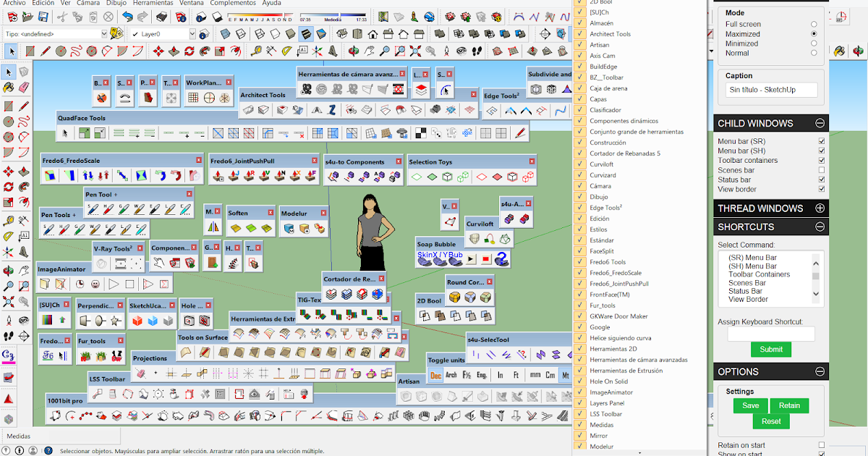Image resolution: width=868 pixels, height=456 pixels.
Task: Select the arrow Select tool in top toolbar
Action: coord(11,51)
